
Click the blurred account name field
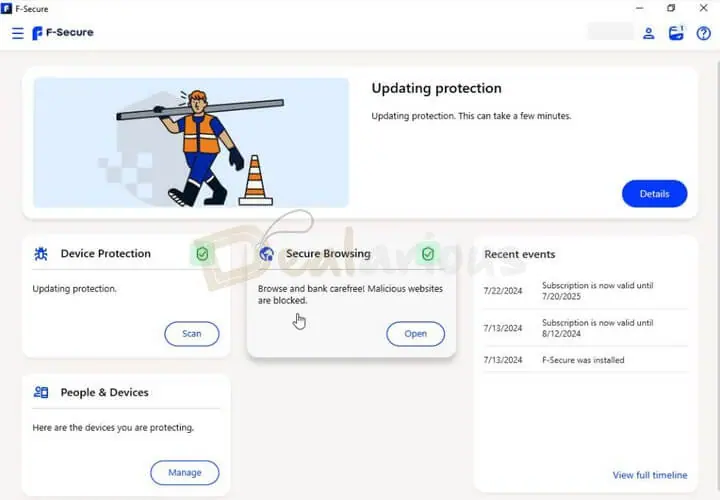point(610,32)
